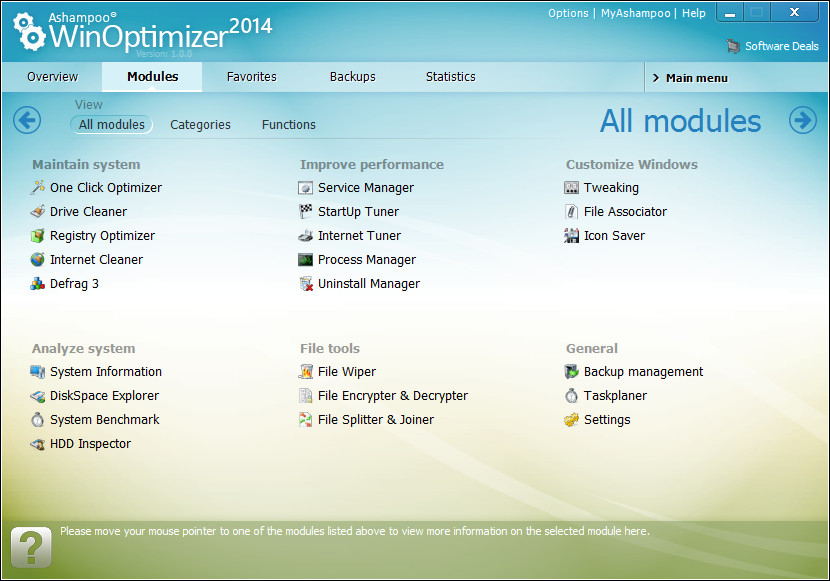Open Drive Cleaner via its icon
This screenshot has height=581, width=830.
(39, 212)
